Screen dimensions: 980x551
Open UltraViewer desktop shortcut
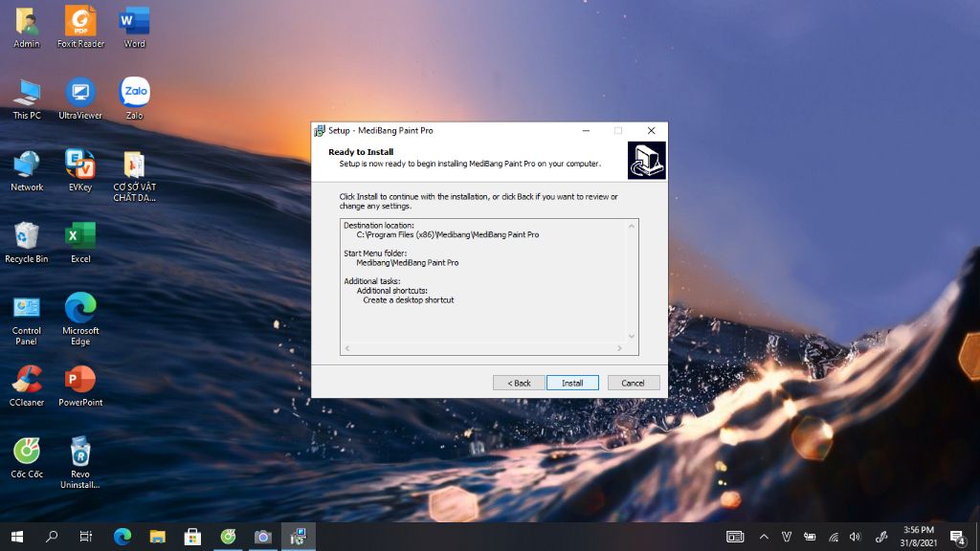(x=80, y=99)
